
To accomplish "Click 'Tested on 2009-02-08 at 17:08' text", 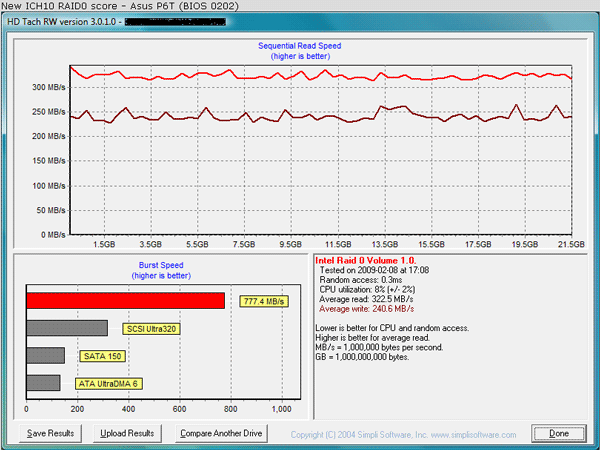I will click(x=374, y=270).
